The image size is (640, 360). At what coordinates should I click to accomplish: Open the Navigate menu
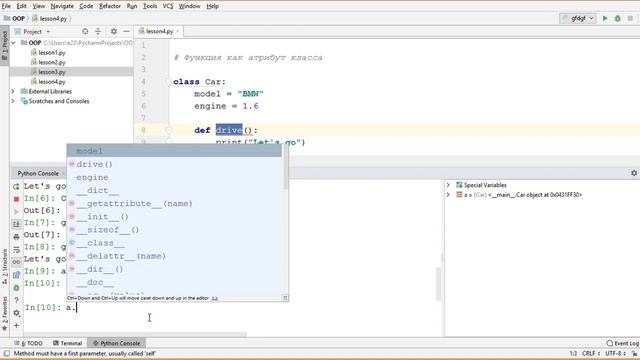point(62,6)
